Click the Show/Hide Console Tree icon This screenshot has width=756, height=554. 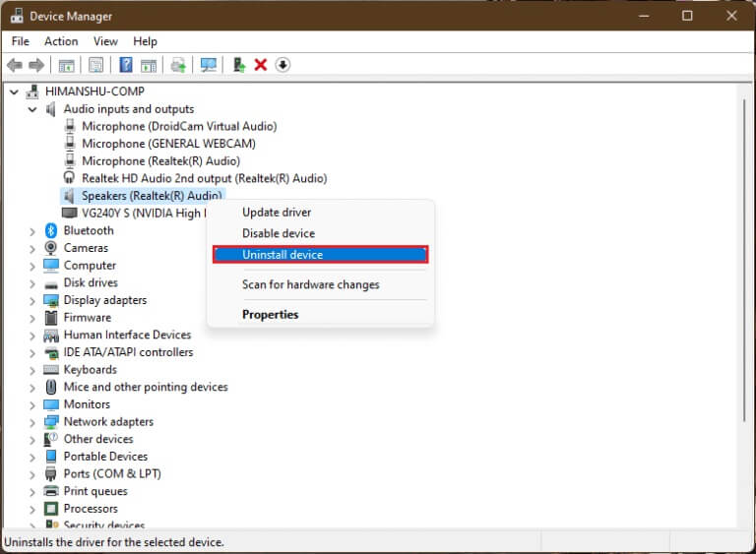[66, 65]
